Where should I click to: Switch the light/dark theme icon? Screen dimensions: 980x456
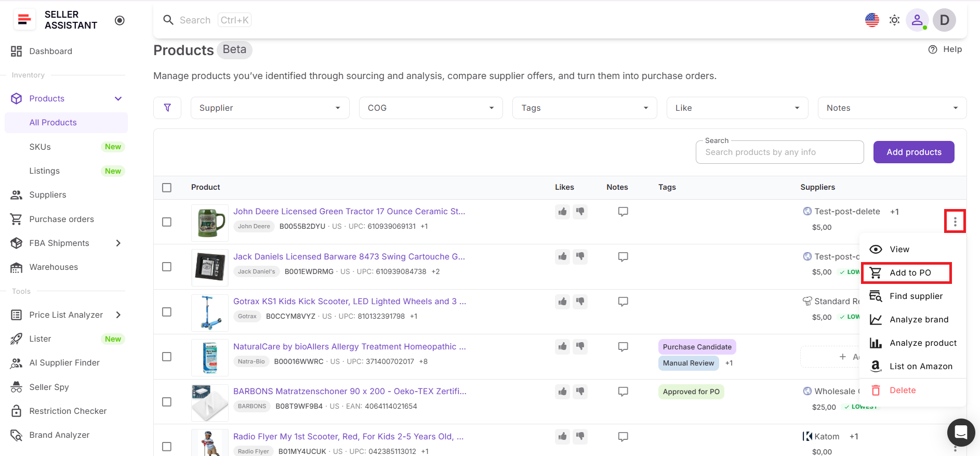pyautogui.click(x=894, y=20)
